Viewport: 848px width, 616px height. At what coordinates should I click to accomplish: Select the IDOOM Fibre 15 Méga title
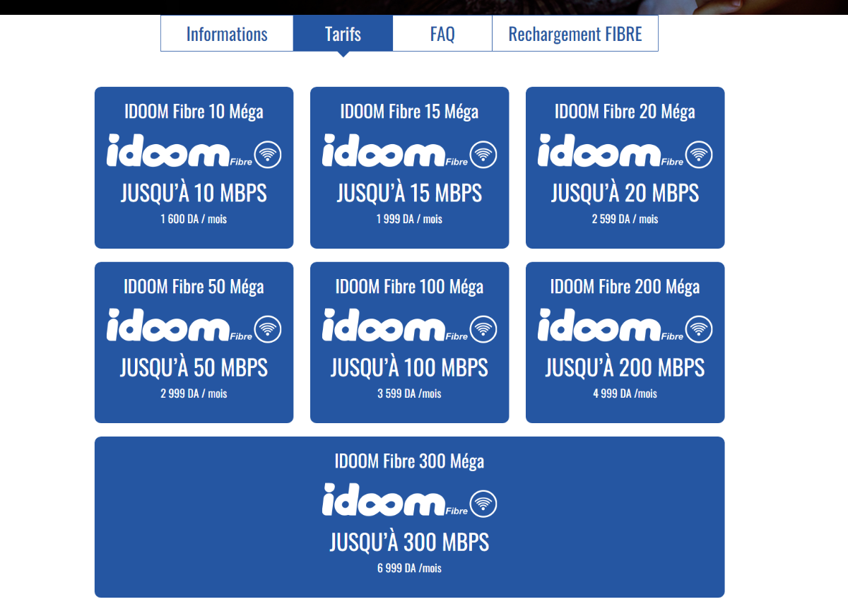pyautogui.click(x=409, y=112)
